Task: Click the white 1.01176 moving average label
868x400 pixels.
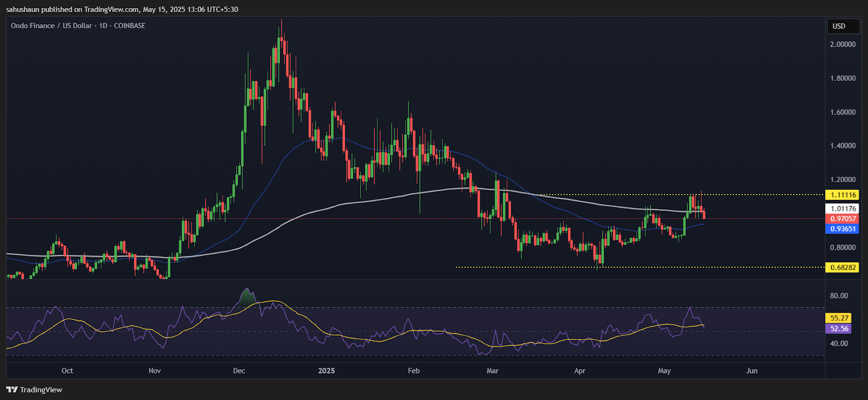Action: coord(842,209)
